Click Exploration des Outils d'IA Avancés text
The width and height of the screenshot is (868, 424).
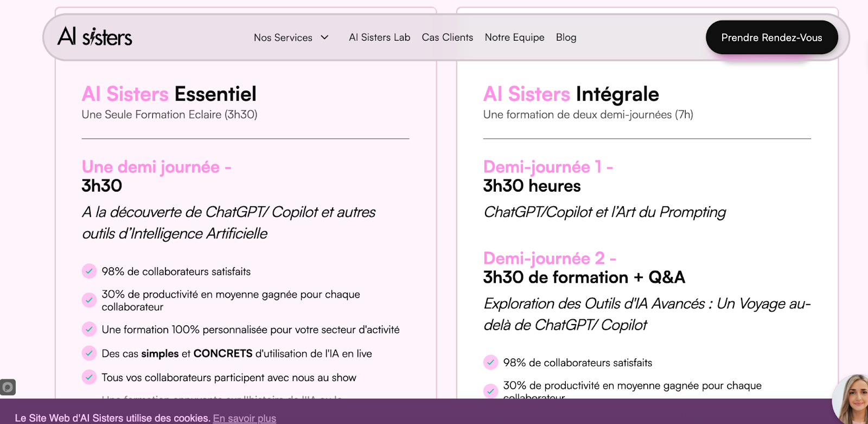tap(647, 314)
